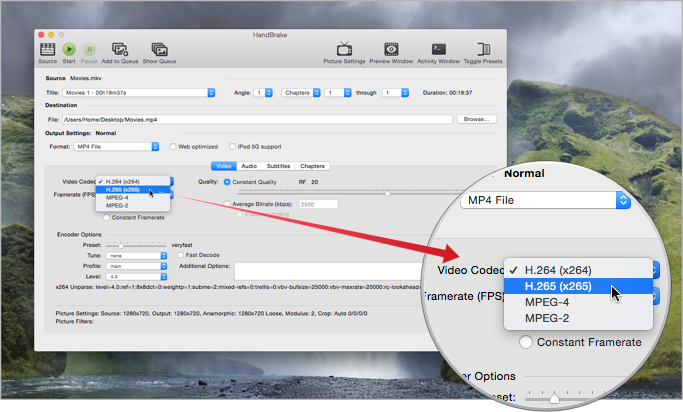Choose MPEG-4 in main codec list
Screen dimensions: 683x412
coord(133,197)
